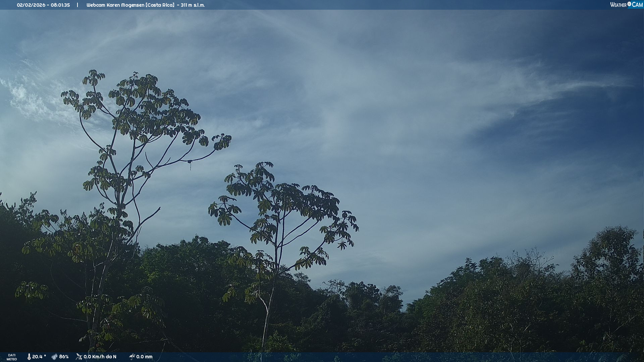Screen dimensions: 644x362
Task: Click the wind vane icon
Action: click(x=79, y=357)
